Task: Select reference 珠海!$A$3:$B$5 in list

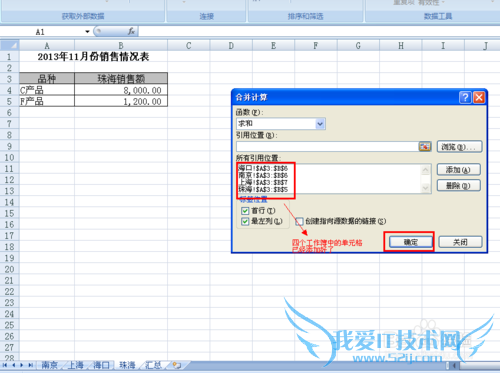Action: click(x=263, y=189)
